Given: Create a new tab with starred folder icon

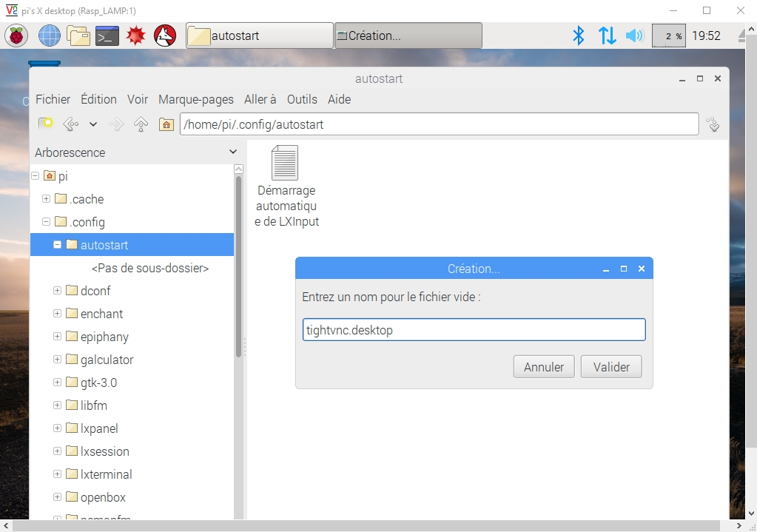Looking at the screenshot, I should click(x=46, y=124).
